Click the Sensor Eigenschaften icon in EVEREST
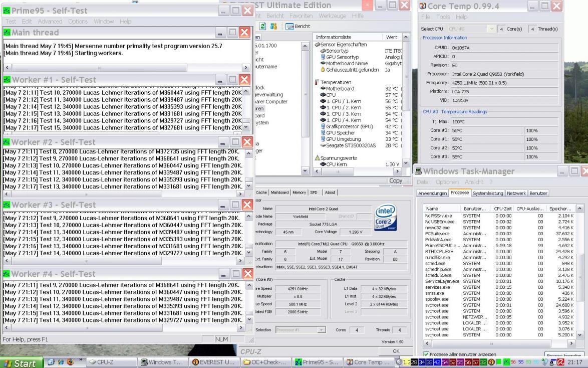588x368 pixels. coord(317,44)
